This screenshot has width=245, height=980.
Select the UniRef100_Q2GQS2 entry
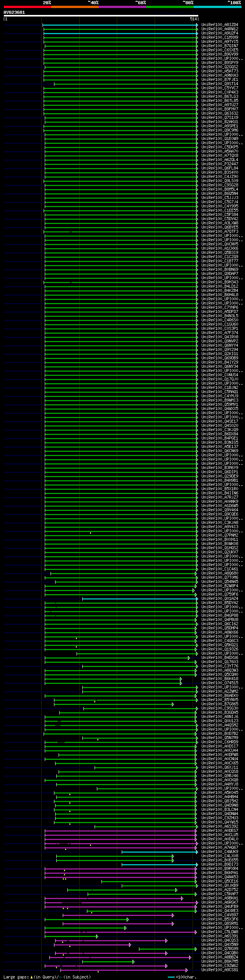tap(220, 67)
